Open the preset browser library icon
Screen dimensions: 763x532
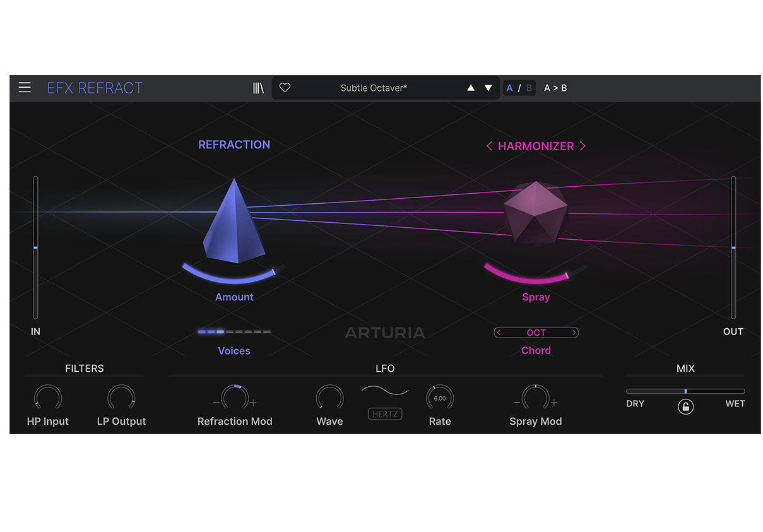pyautogui.click(x=258, y=88)
